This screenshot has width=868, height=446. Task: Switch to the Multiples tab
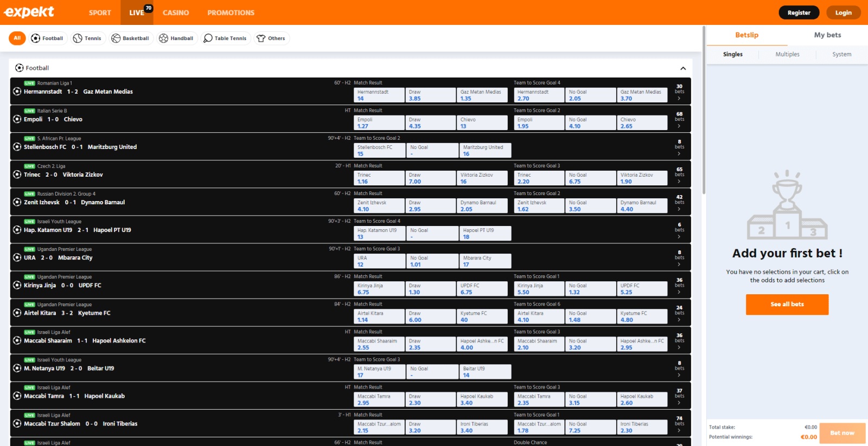[x=787, y=54]
